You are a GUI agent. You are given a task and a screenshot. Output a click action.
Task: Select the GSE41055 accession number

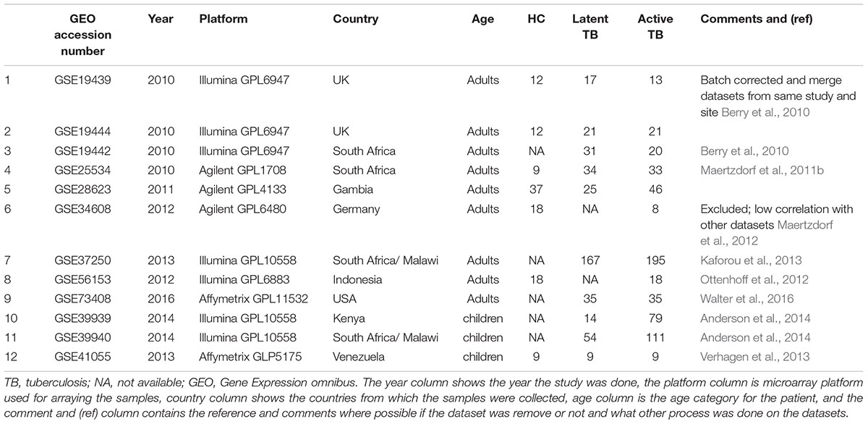[86, 357]
